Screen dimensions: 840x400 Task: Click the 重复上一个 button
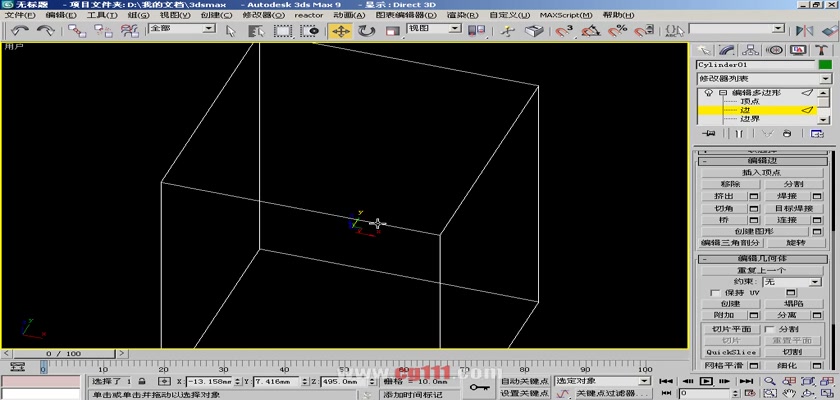click(762, 270)
